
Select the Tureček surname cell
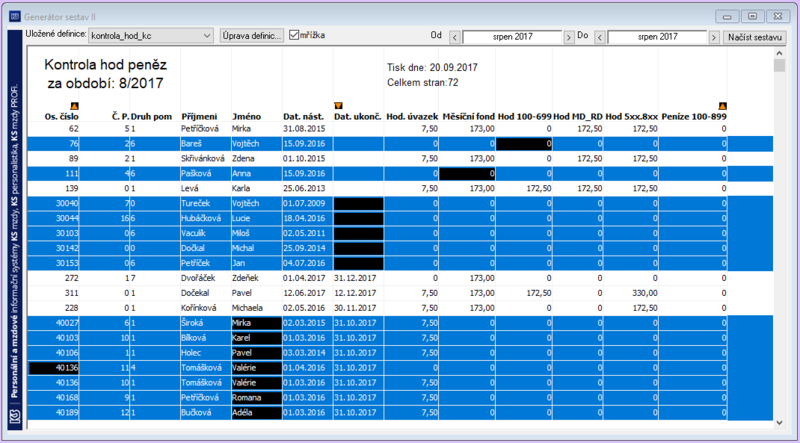[x=205, y=204]
